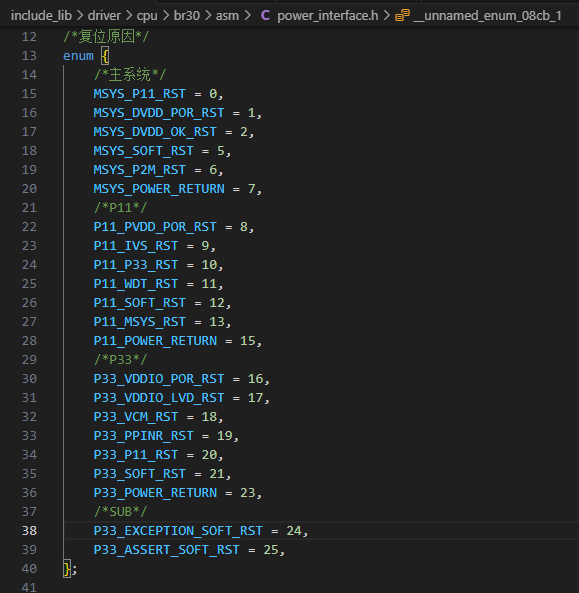This screenshot has height=593, width=579.
Task: Click the P11_MSYS_RST identifier
Action: click(140, 322)
